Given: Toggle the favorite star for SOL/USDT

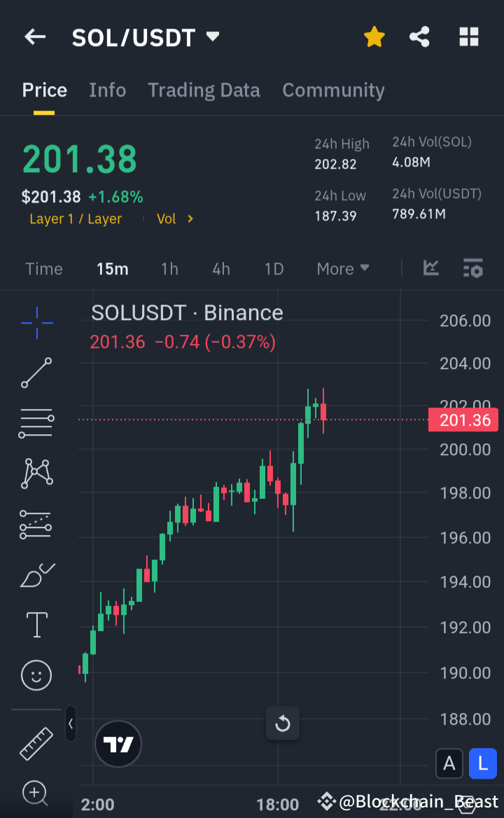Looking at the screenshot, I should click(374, 37).
